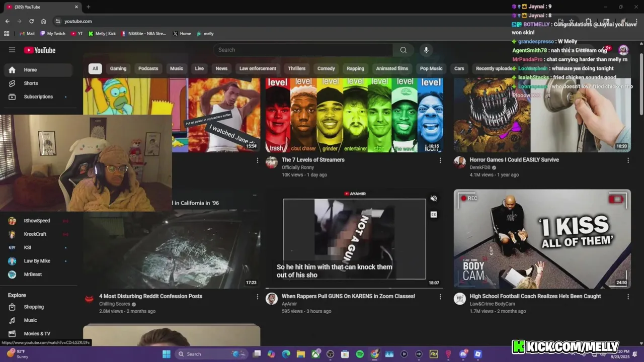The width and height of the screenshot is (644, 362).
Task: Click the Chilling Scares channel name
Action: tap(115, 304)
